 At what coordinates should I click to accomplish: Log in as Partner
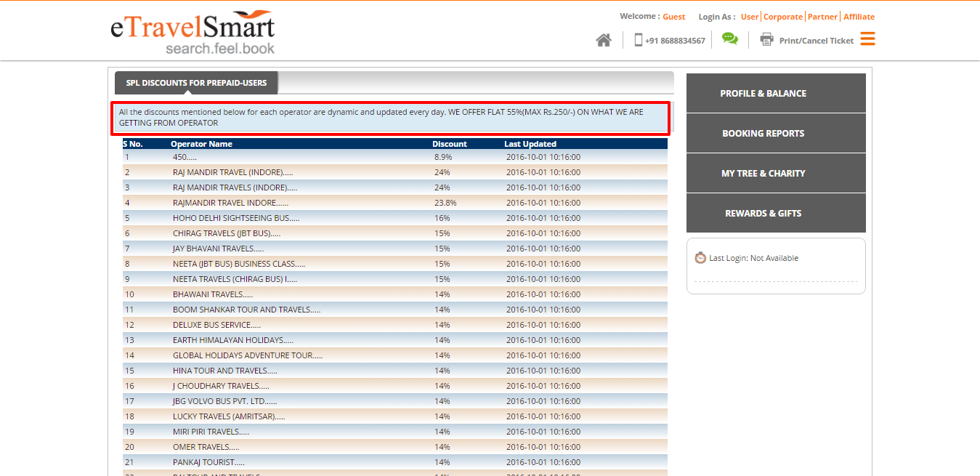pyautogui.click(x=822, y=17)
